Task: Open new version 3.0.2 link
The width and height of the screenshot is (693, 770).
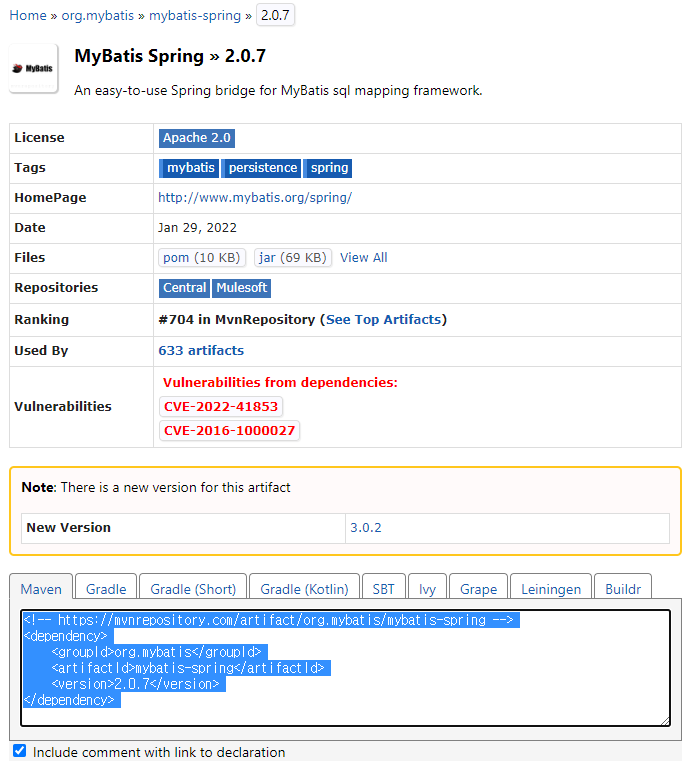Action: [x=365, y=528]
